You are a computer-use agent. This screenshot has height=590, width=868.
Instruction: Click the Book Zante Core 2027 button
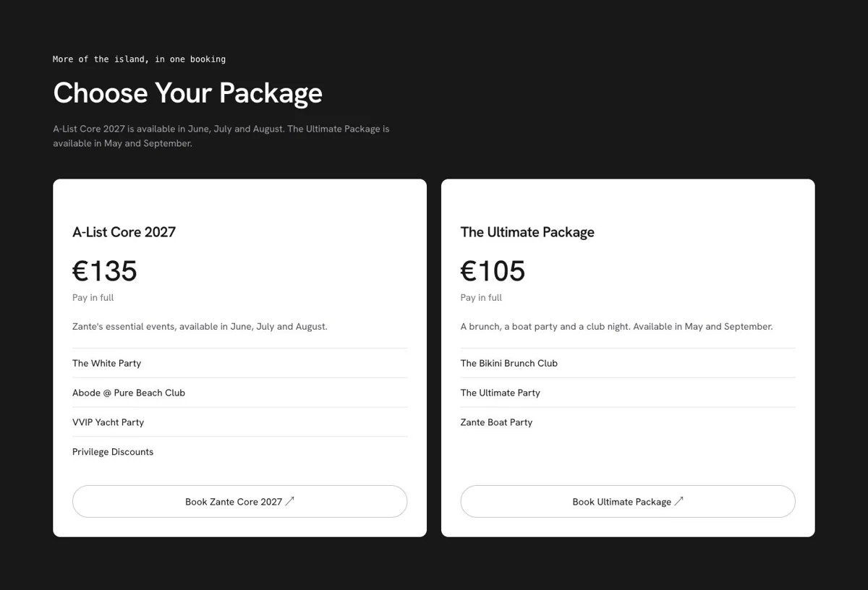coord(239,501)
